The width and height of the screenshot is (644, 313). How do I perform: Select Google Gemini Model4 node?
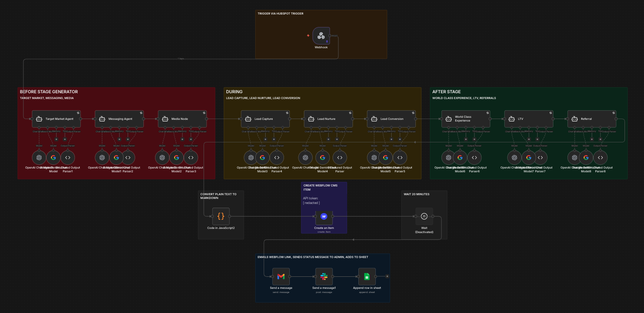(323, 158)
